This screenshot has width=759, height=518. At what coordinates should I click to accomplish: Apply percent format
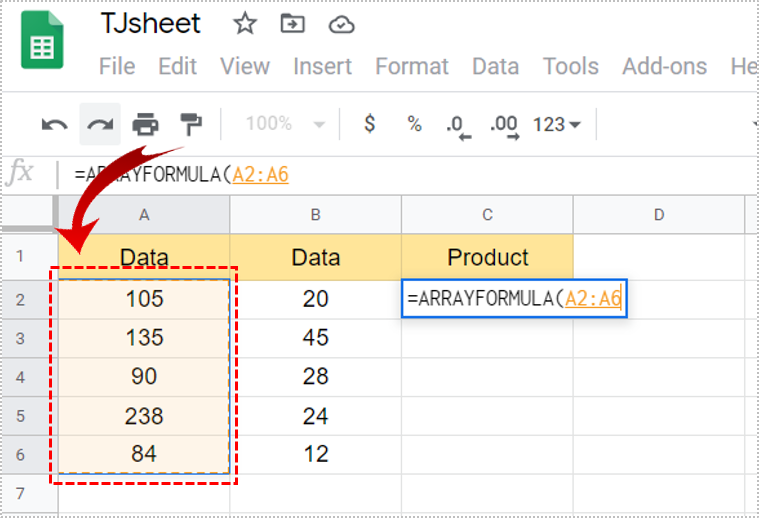(414, 124)
